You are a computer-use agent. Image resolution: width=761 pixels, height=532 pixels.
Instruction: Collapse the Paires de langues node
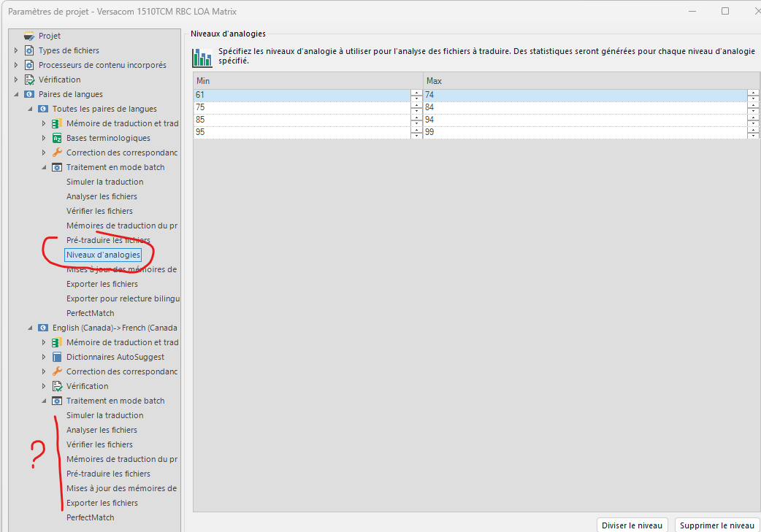point(16,94)
